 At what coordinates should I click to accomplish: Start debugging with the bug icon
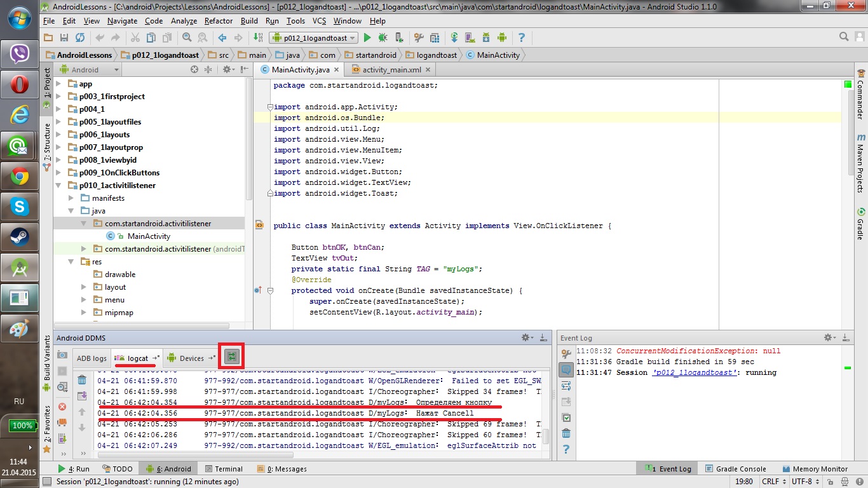click(x=383, y=38)
